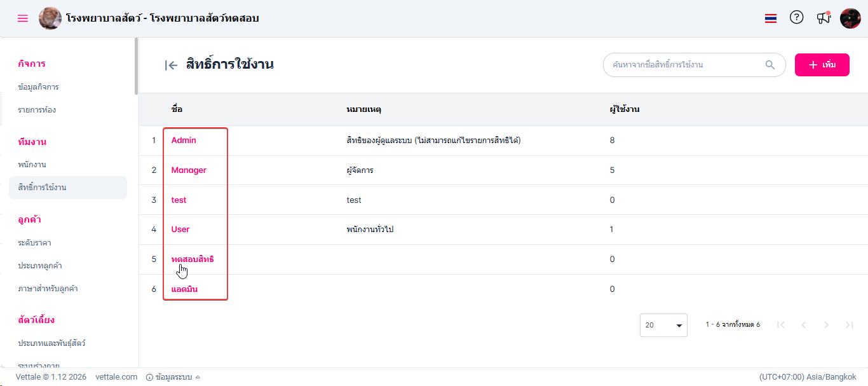Go to ข้อมูลกิจการ in the sidebar
This screenshot has width=868, height=386.
click(39, 87)
